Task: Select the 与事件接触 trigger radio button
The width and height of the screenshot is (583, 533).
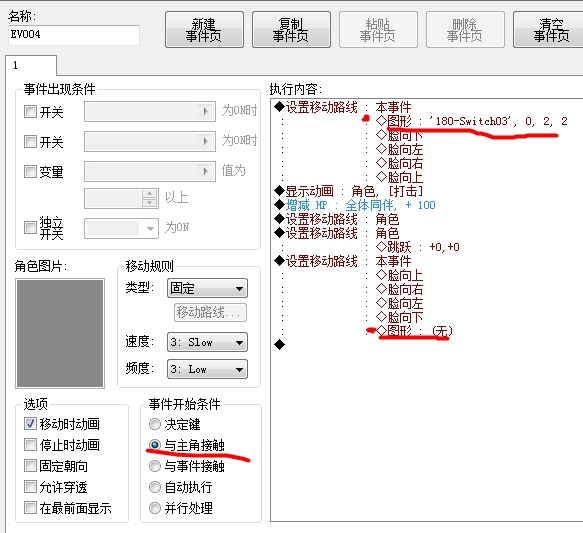Action: pyautogui.click(x=155, y=466)
